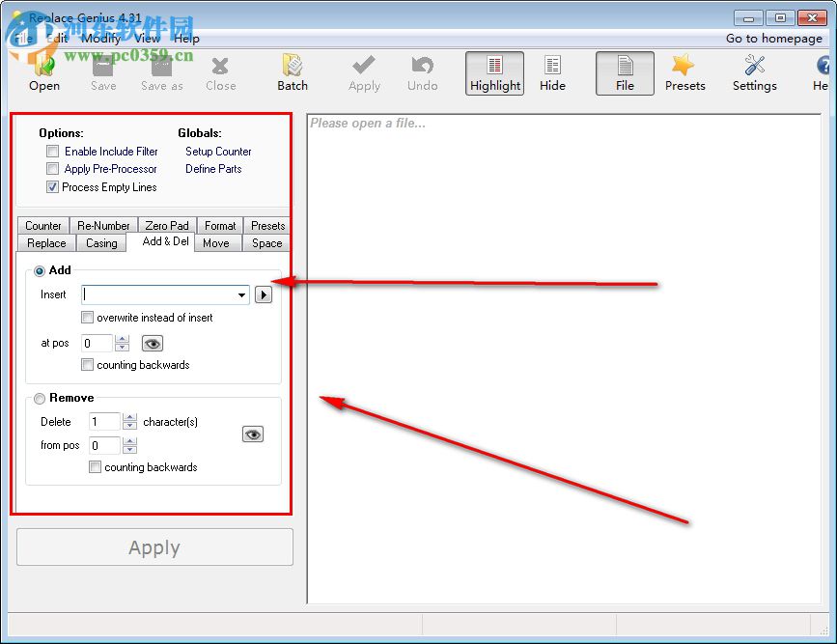Click the Hide toolbar icon
Viewport: 837px width, 644px height.
[552, 73]
